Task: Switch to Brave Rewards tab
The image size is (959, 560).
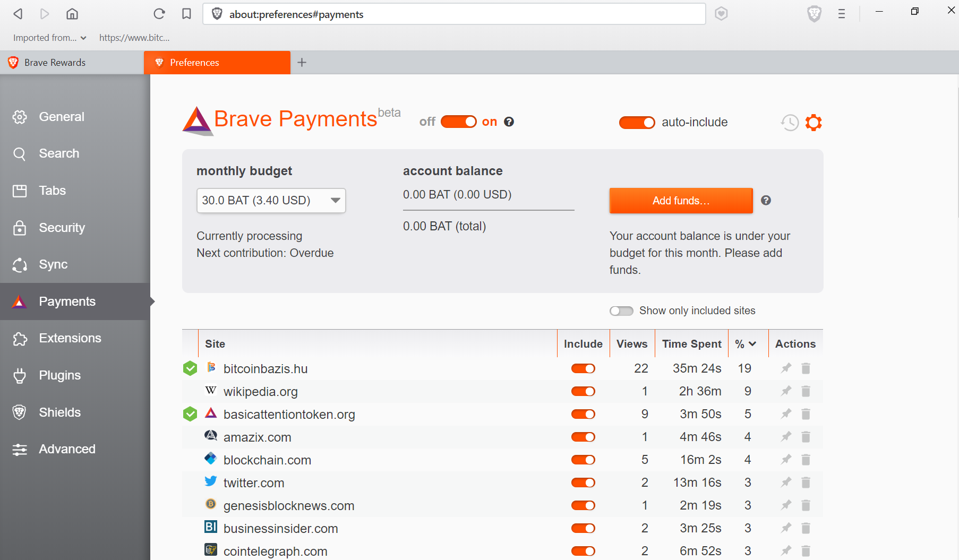Action: pyautogui.click(x=72, y=63)
